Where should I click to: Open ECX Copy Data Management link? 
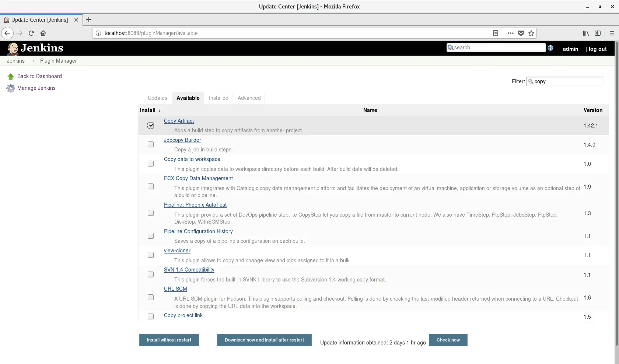tap(198, 178)
